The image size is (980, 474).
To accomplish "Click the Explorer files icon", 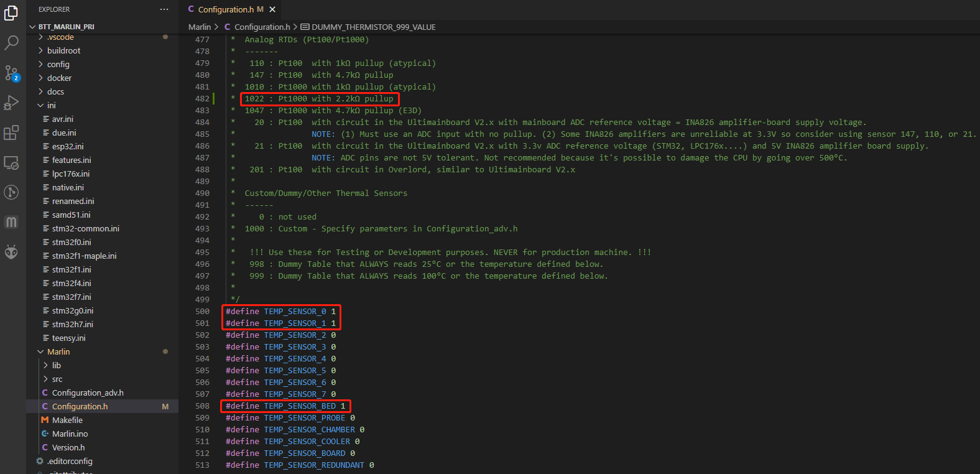I will (x=11, y=13).
